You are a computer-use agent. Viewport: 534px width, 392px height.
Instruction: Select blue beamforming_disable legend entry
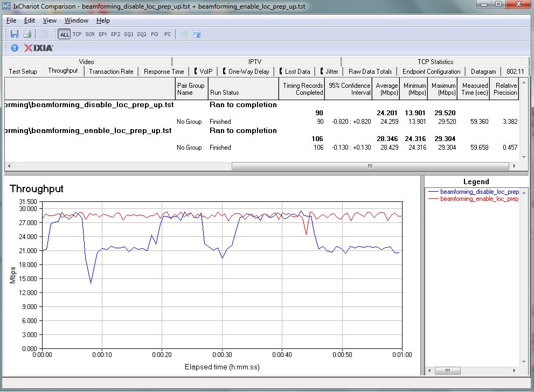(474, 192)
